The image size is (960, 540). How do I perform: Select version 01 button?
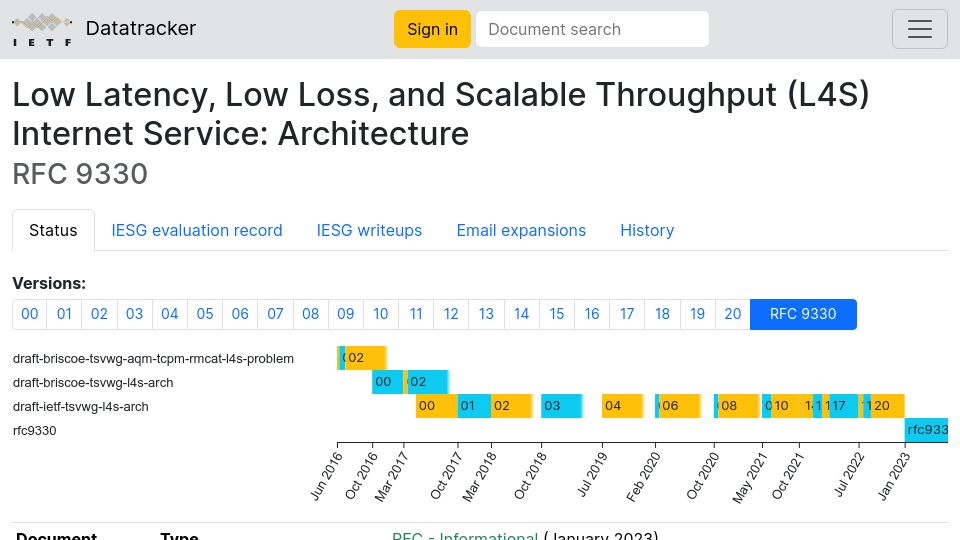[x=64, y=314]
